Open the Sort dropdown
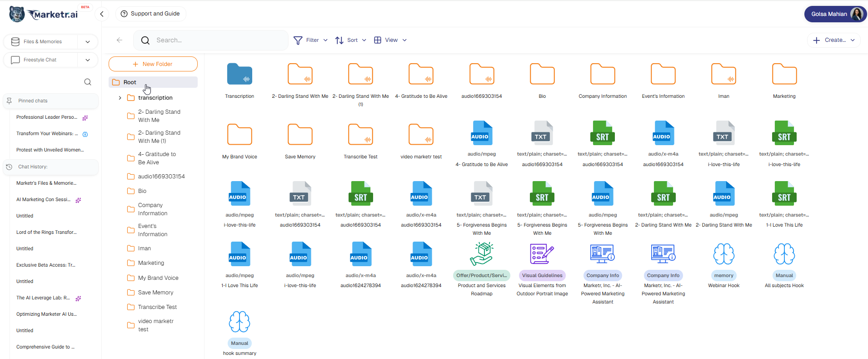The width and height of the screenshot is (868, 359). point(351,40)
